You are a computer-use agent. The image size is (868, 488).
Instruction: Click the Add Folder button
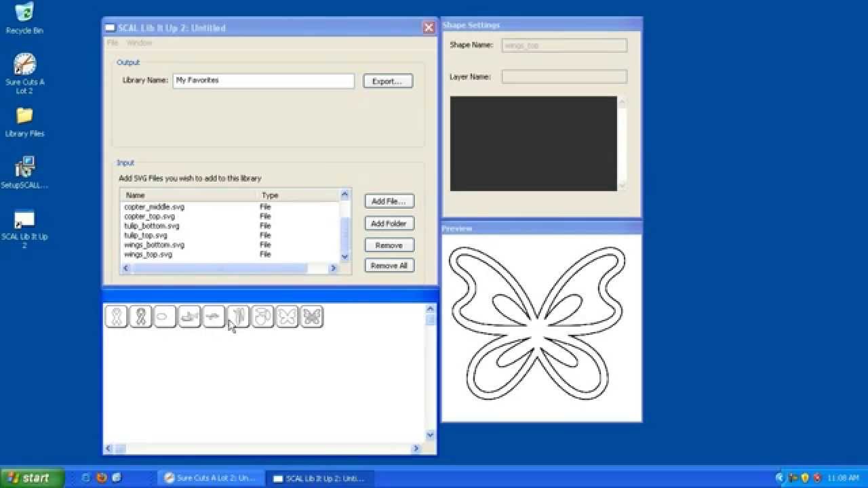pos(389,223)
